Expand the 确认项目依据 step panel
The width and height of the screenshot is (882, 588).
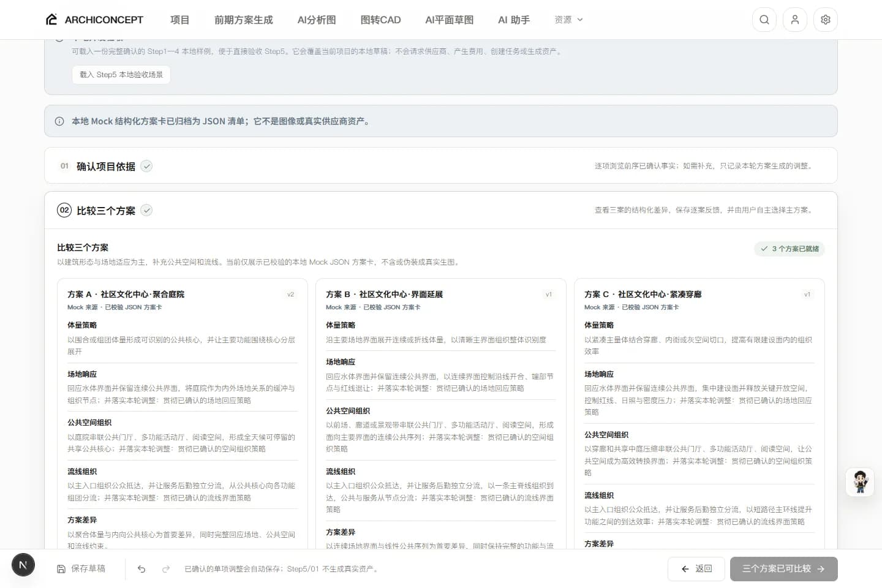click(441, 166)
